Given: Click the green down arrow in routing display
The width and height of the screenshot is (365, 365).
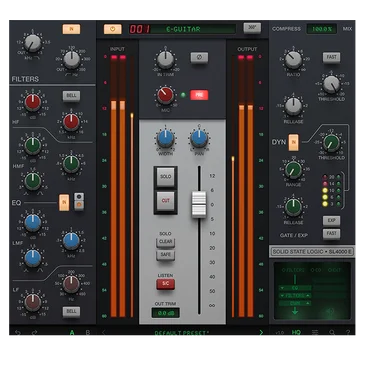Looking at the screenshot, I should click(x=295, y=311).
